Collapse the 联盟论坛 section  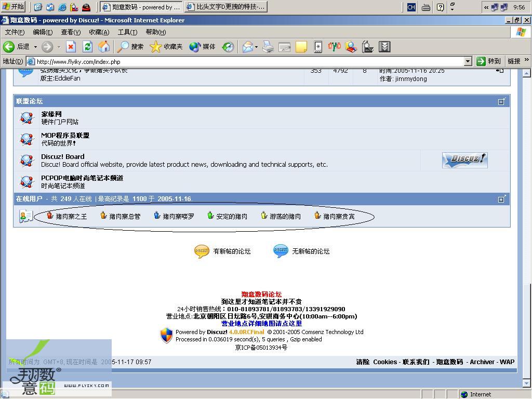point(501,101)
